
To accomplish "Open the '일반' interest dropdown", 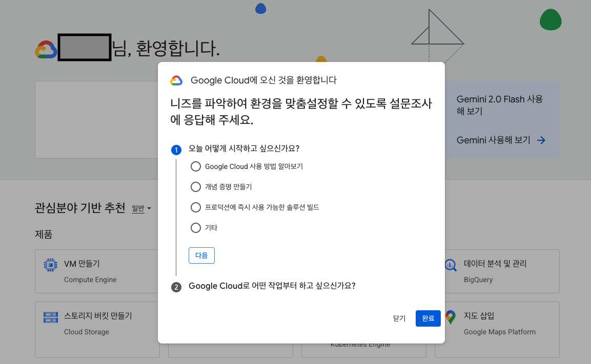I will pos(141,208).
